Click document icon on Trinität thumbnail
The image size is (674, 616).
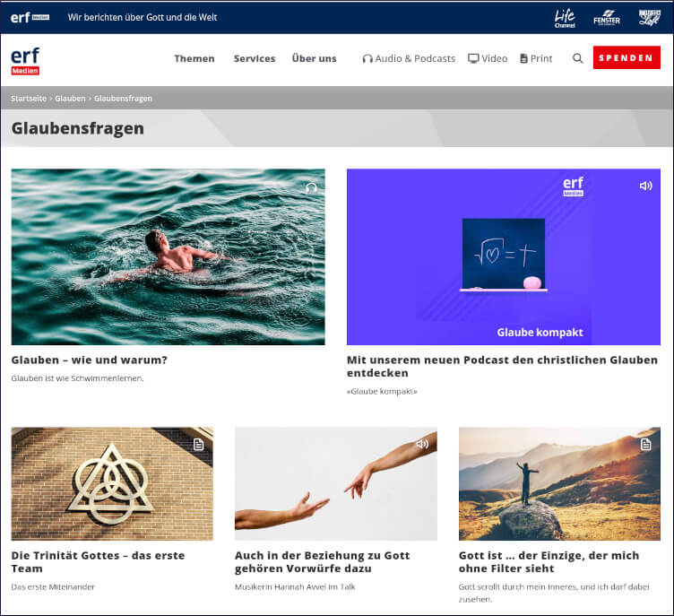(198, 445)
